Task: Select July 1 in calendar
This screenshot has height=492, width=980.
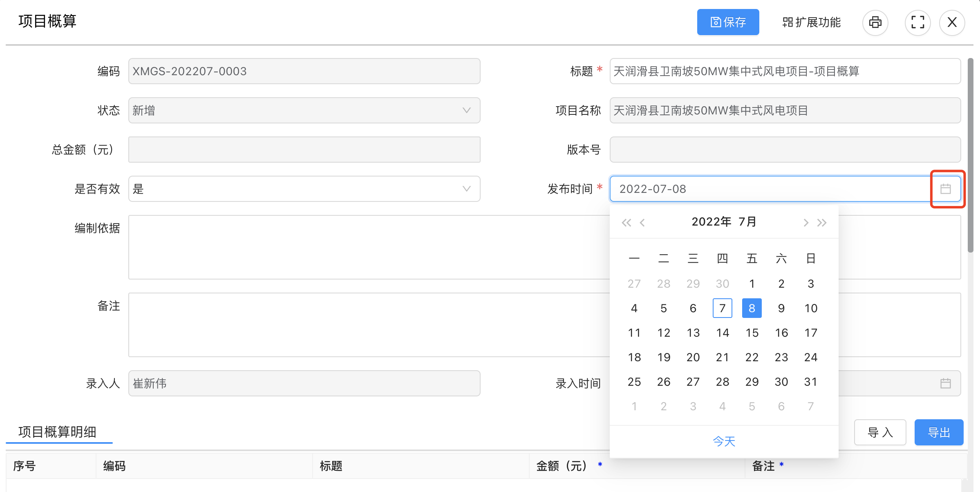Action: point(752,284)
